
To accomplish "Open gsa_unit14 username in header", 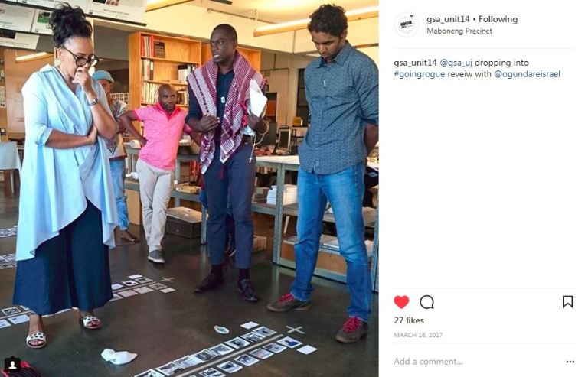I will click(448, 19).
